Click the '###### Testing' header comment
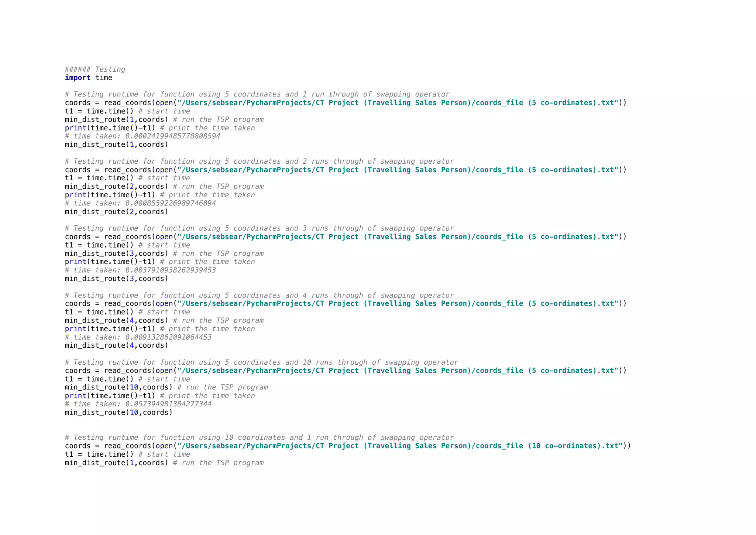Image resolution: width=756 pixels, height=535 pixels. [x=95, y=69]
